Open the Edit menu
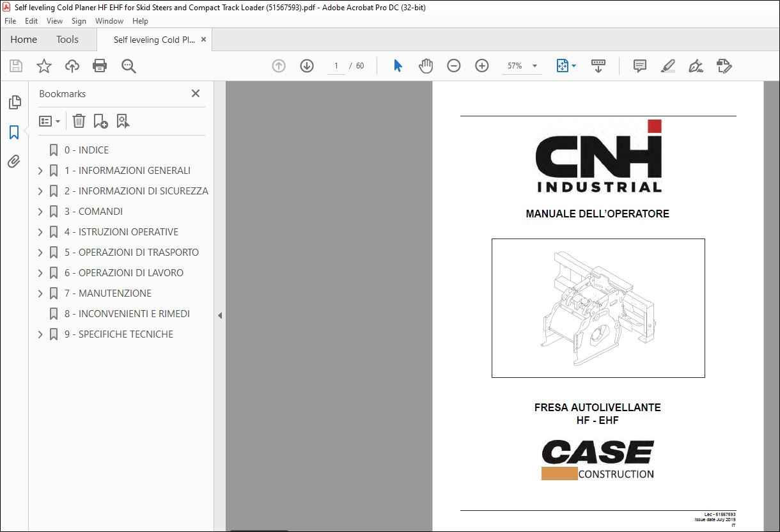The width and height of the screenshot is (780, 532). [x=31, y=21]
